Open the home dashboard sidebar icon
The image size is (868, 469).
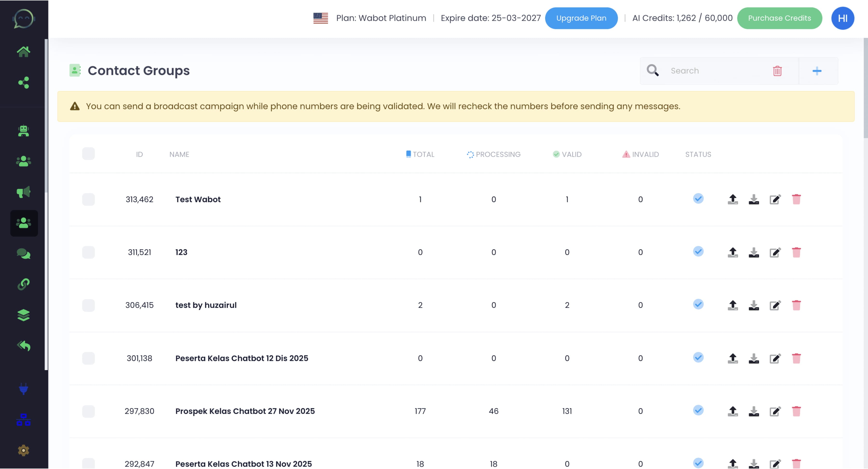click(x=23, y=52)
